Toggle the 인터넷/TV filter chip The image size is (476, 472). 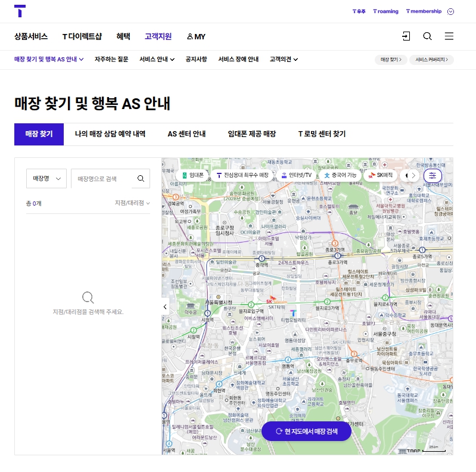[x=297, y=175]
